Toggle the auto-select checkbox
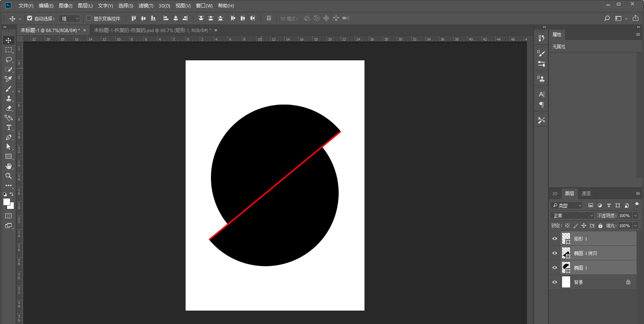The width and height of the screenshot is (644, 324). (x=30, y=18)
